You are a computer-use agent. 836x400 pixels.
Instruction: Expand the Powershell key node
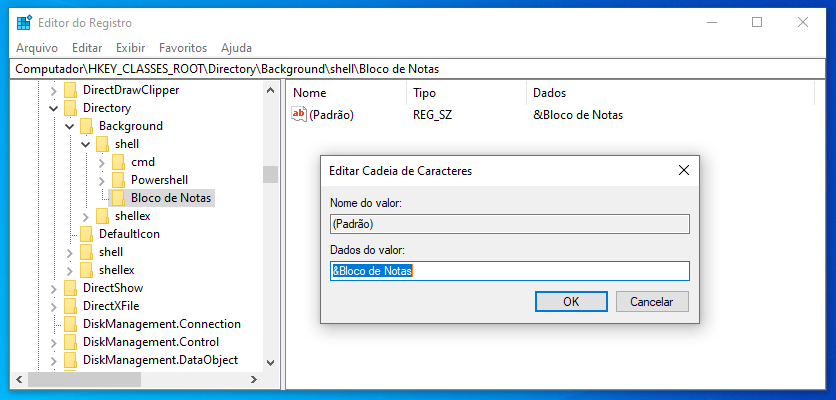101,180
